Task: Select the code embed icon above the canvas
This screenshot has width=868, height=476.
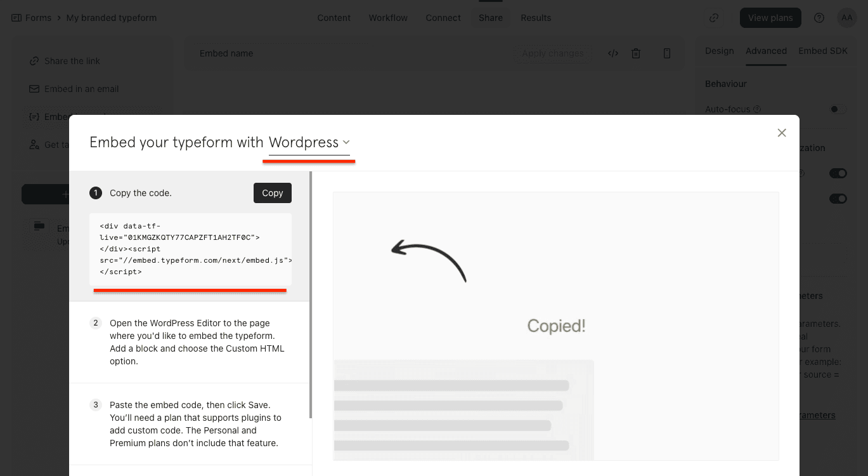Action: point(612,53)
